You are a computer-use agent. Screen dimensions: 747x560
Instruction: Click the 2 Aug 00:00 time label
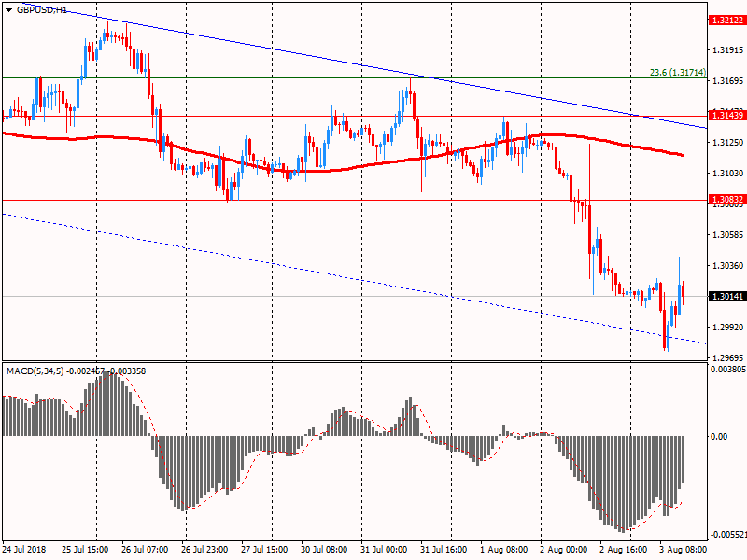click(564, 550)
